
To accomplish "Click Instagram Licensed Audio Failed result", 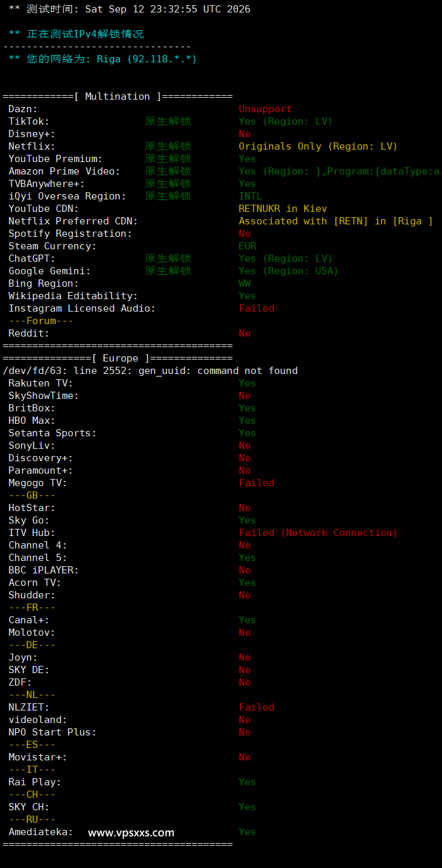I will point(256,308).
